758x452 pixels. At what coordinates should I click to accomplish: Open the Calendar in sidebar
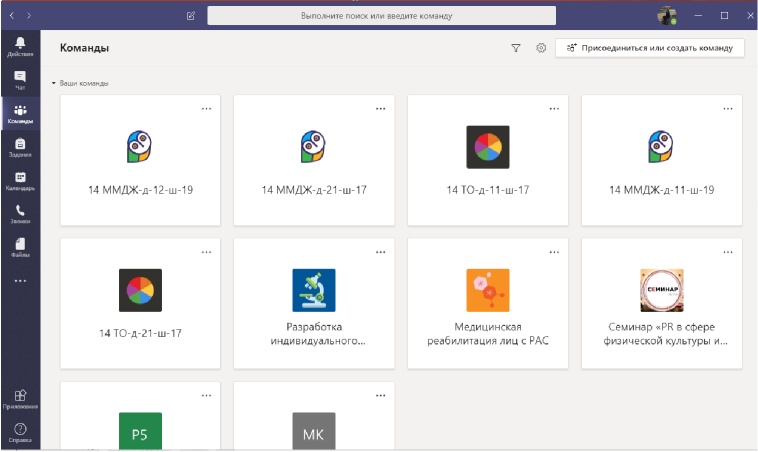pyautogui.click(x=20, y=181)
